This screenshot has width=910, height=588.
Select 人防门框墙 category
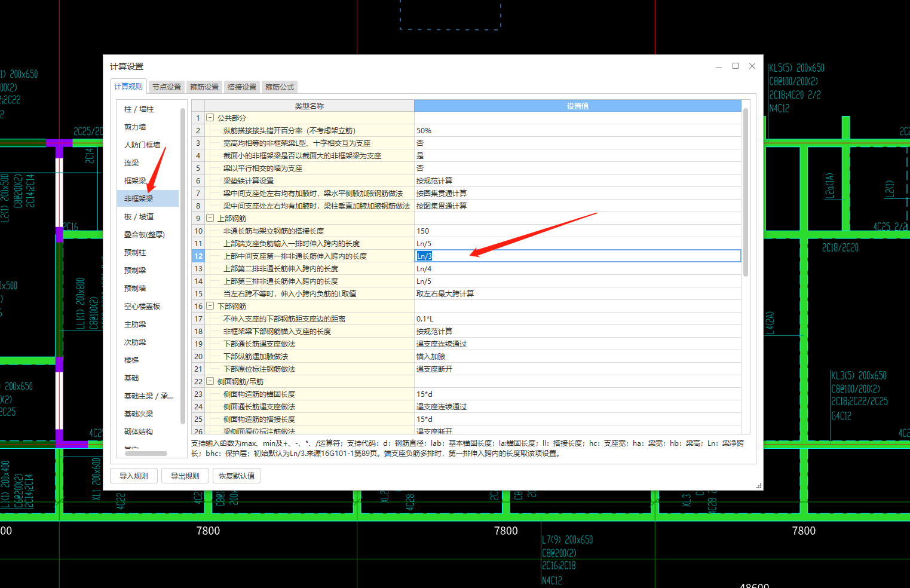click(x=148, y=145)
